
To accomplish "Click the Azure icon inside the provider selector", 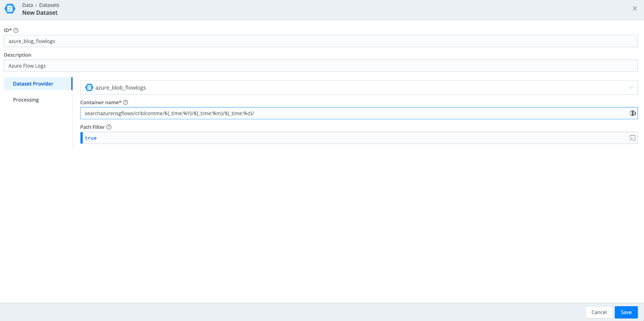I will click(89, 87).
